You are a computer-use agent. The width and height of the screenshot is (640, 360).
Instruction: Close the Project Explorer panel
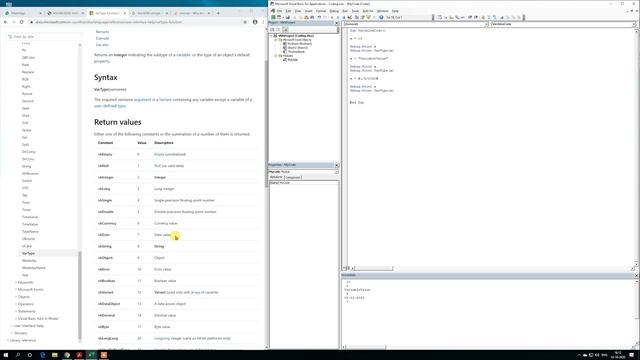click(x=337, y=23)
